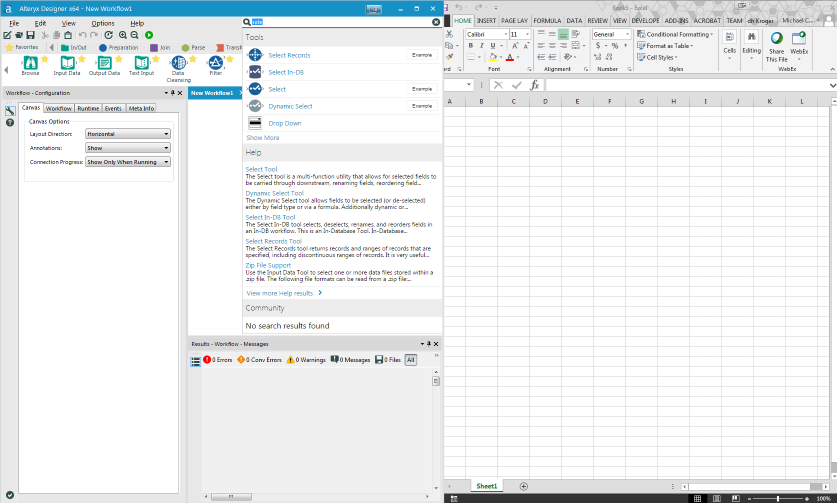Open Excel font name dropdown Calibri
837x503 pixels.
pos(505,34)
